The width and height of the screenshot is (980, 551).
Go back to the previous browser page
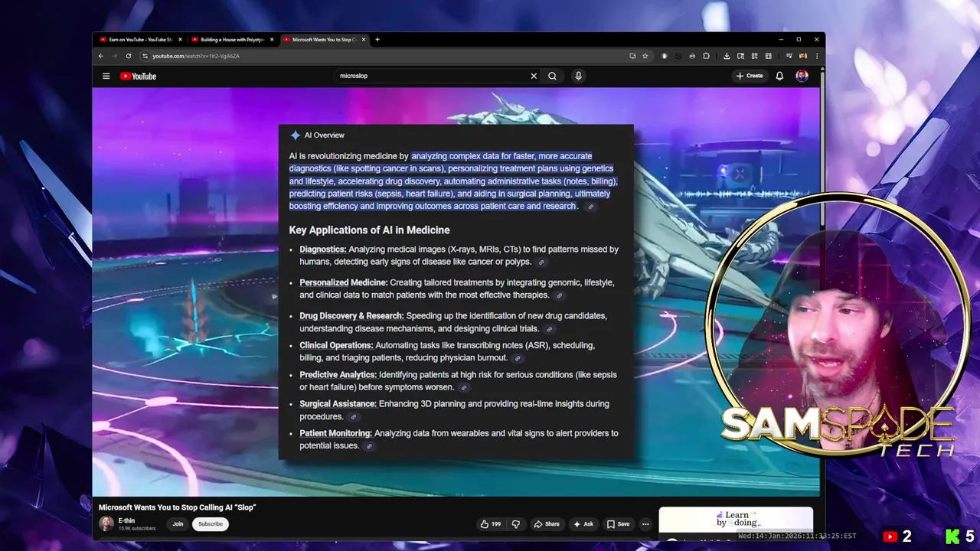(x=100, y=56)
